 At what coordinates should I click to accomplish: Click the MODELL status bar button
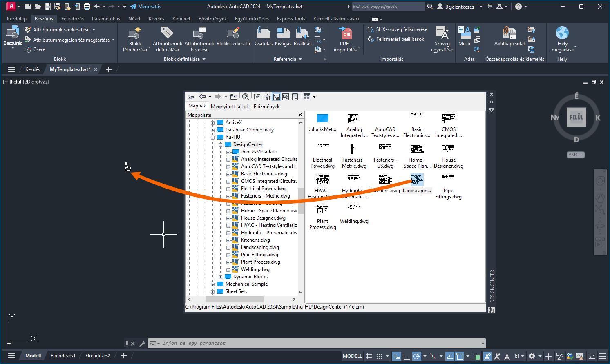click(x=352, y=356)
